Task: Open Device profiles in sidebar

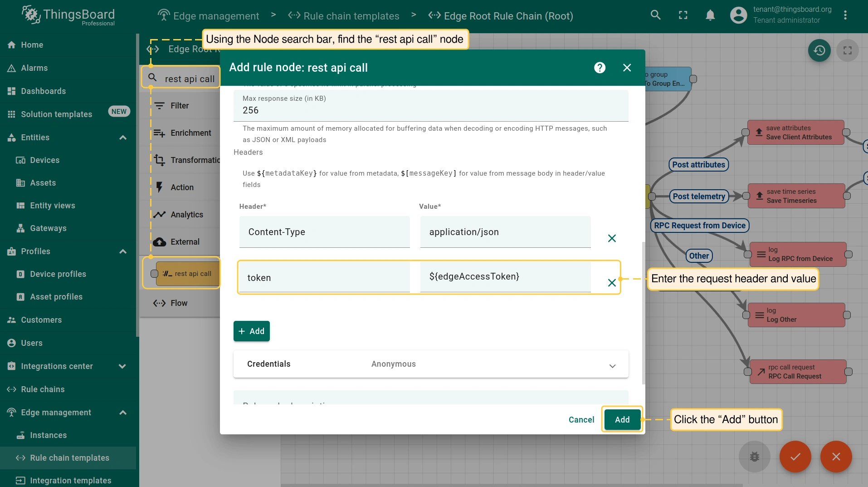Action: (58, 274)
